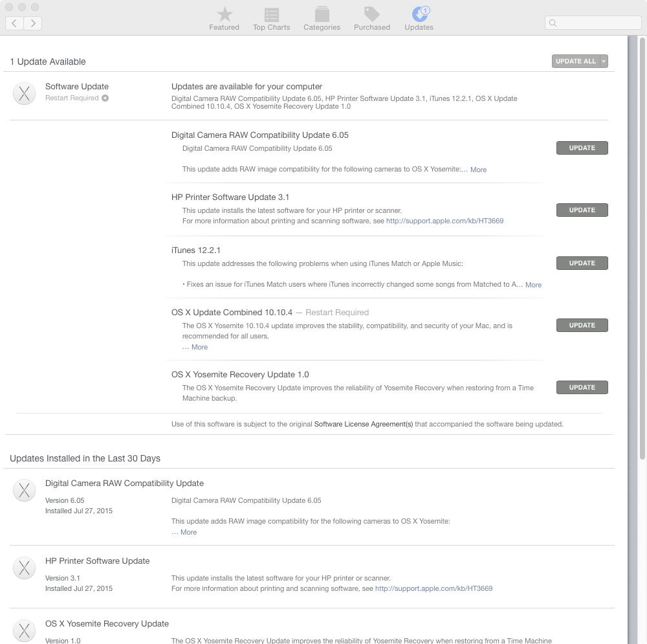The image size is (647, 644).
Task: Click 'Version 6.05' text in installed list
Action: pos(65,500)
